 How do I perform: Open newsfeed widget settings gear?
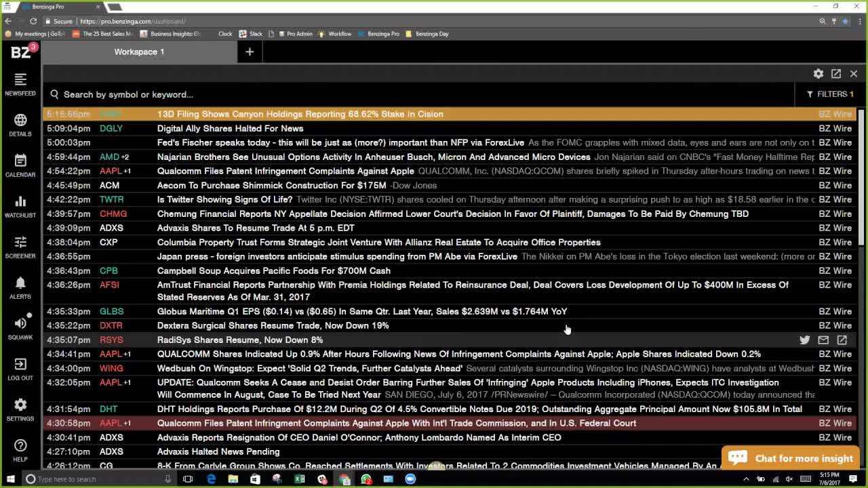pyautogui.click(x=818, y=73)
